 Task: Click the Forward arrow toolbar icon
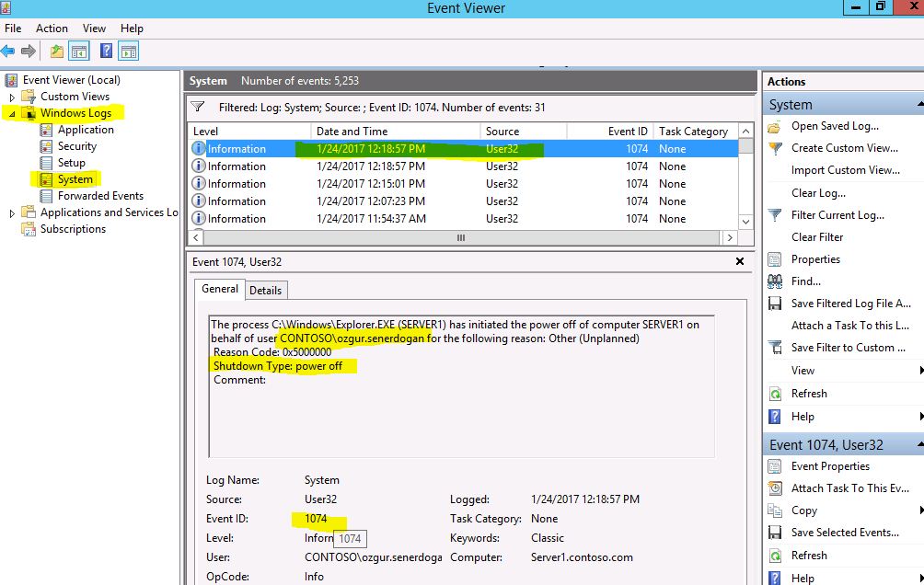point(29,52)
